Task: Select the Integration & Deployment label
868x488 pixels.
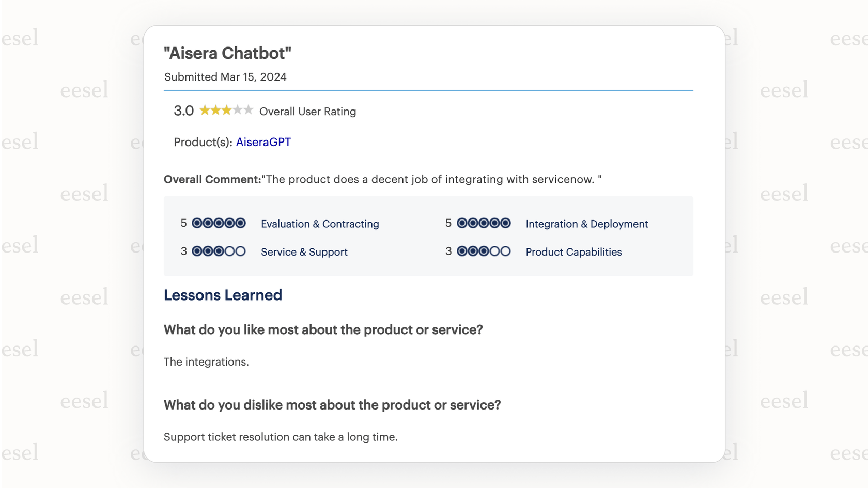Action: pyautogui.click(x=586, y=224)
